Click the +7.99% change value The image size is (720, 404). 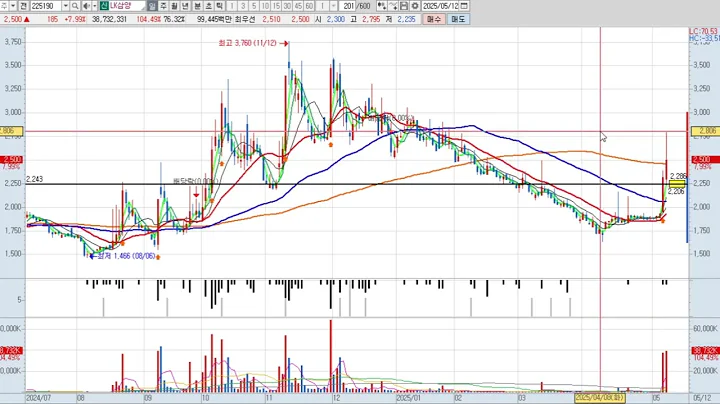(x=75, y=19)
